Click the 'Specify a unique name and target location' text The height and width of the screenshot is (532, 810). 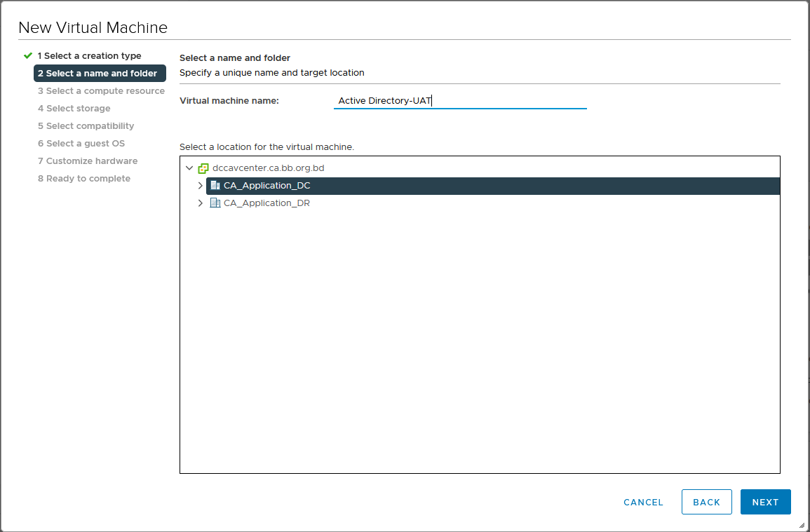271,73
